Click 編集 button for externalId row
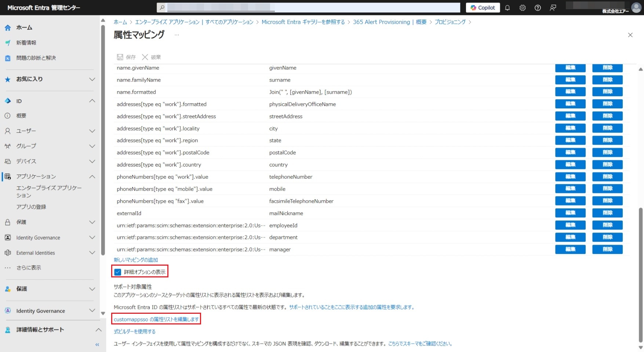The image size is (644, 352). coord(570,213)
